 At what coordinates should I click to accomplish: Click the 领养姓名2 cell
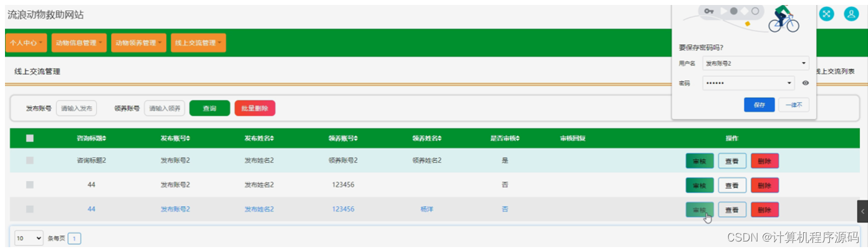tap(427, 160)
